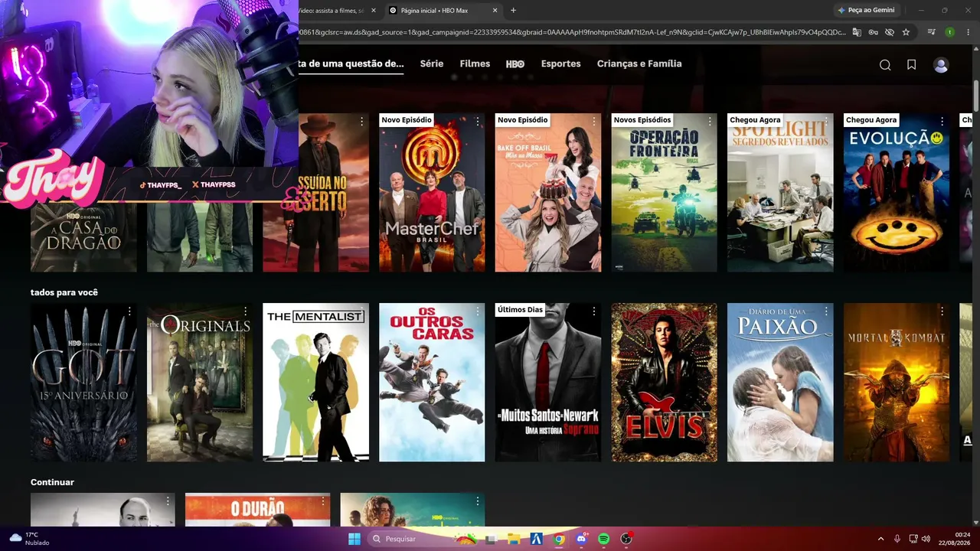Show hidden system tray icons
Screen dimensions: 980x551
click(880, 539)
